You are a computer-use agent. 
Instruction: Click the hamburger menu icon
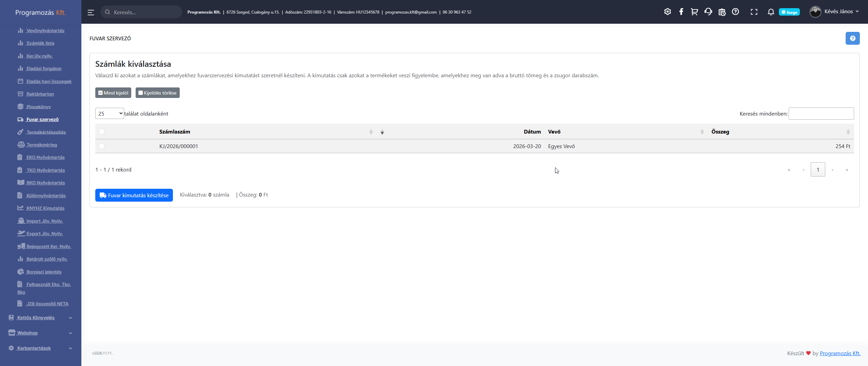click(91, 12)
